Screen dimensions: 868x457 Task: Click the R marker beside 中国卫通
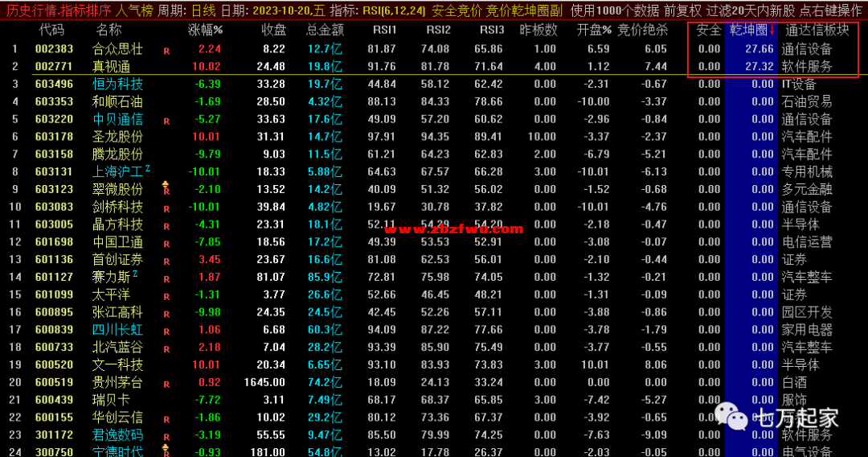click(166, 245)
